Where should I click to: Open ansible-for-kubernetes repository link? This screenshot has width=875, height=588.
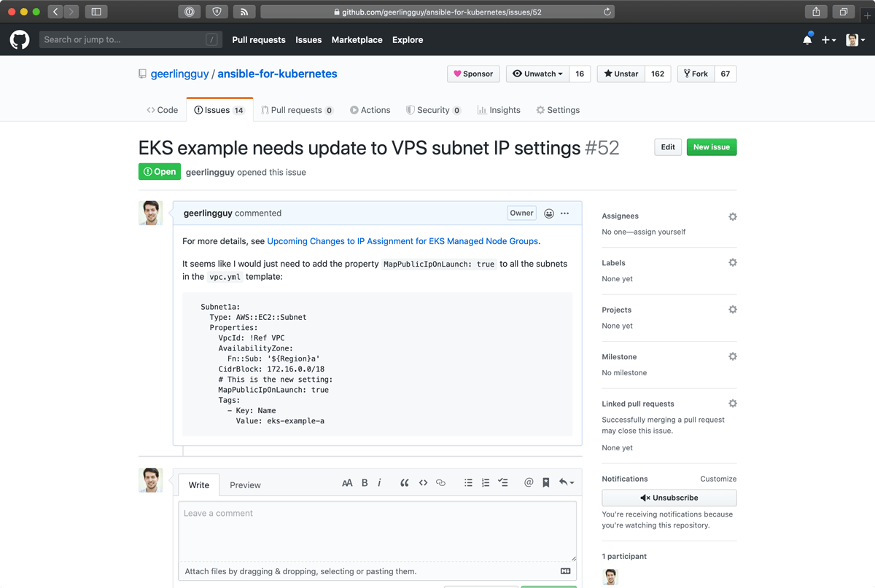pyautogui.click(x=277, y=74)
